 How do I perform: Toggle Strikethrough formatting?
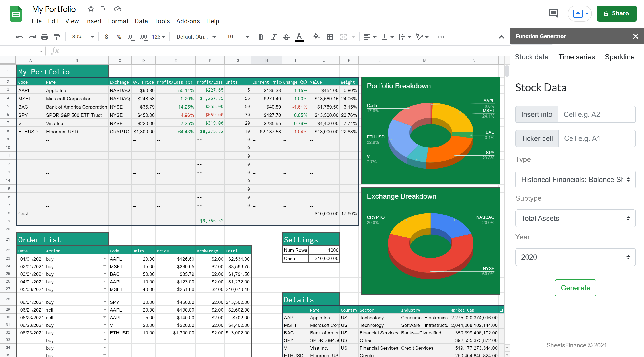pos(286,37)
